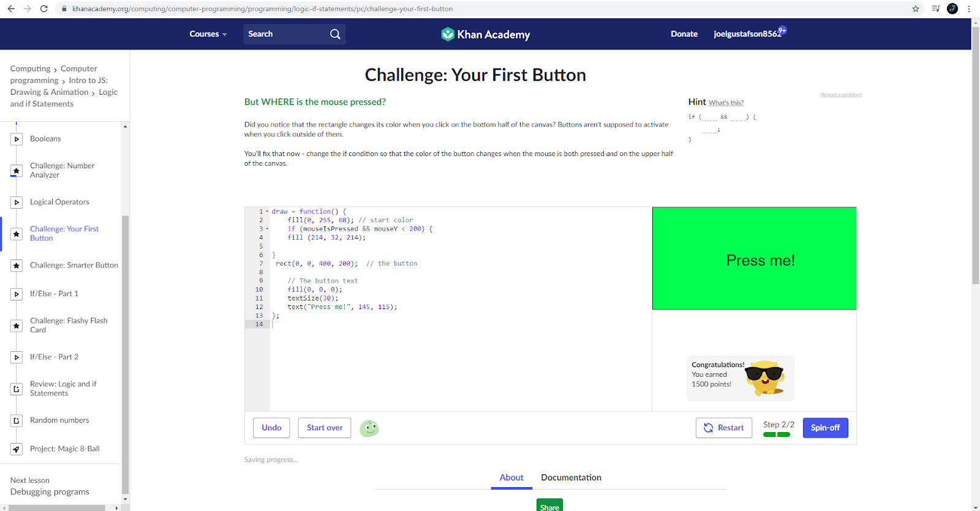Viewport: 980px width, 511px height.
Task: Open the Donate link
Action: point(684,34)
